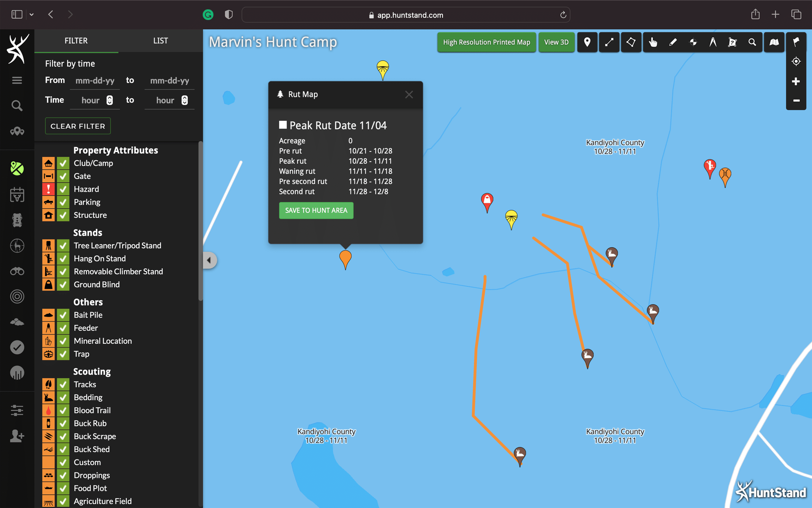The width and height of the screenshot is (812, 508).
Task: Select the draw area polygon tool
Action: tap(631, 42)
